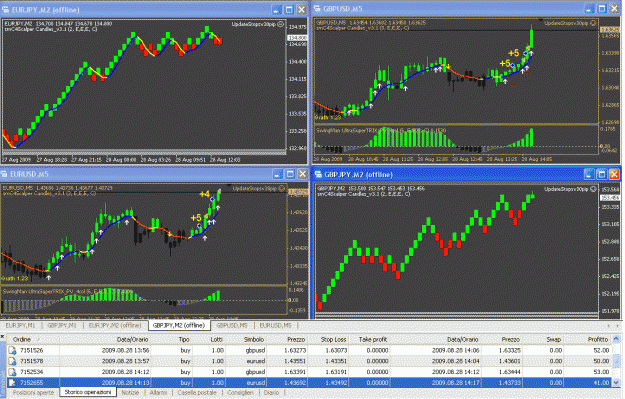The height and width of the screenshot is (399, 625).
Task: Open the Posizioni aperte terminal tab
Action: pyautogui.click(x=33, y=393)
